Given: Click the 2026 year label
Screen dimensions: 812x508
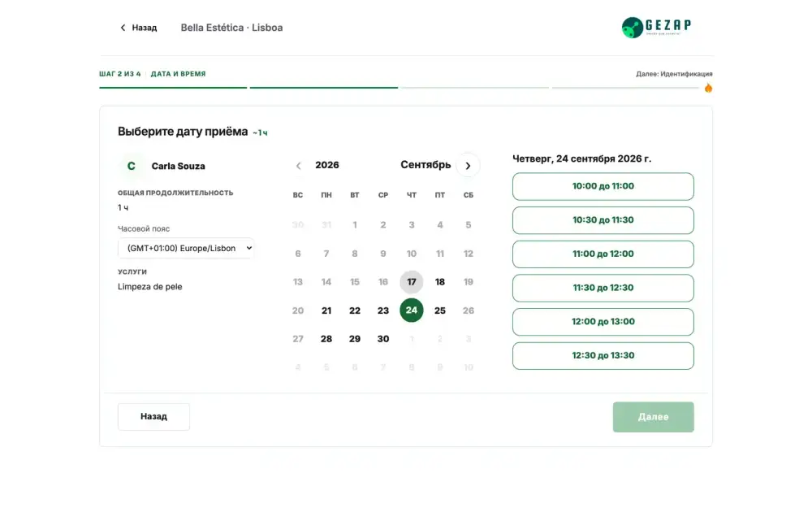Looking at the screenshot, I should [x=326, y=165].
